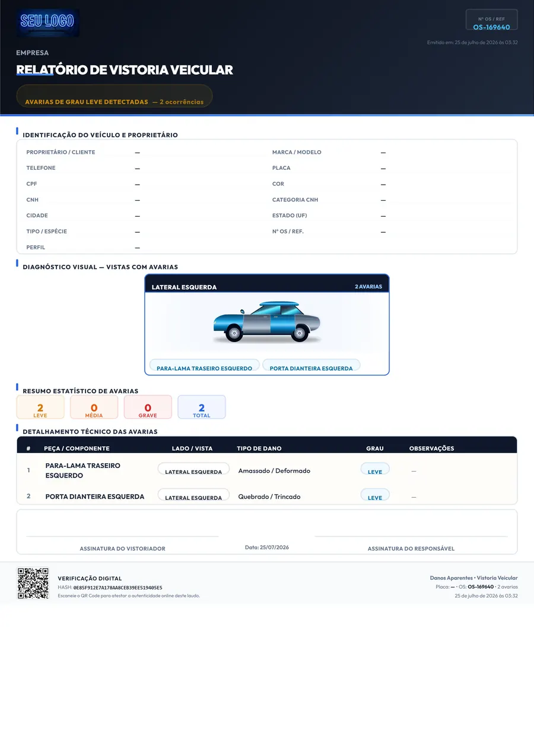Click the 'MARCA / MODELO' field label

pos(297,152)
